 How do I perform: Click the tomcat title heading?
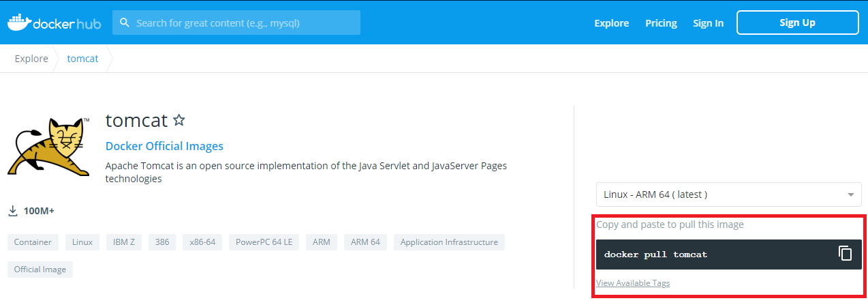point(136,121)
